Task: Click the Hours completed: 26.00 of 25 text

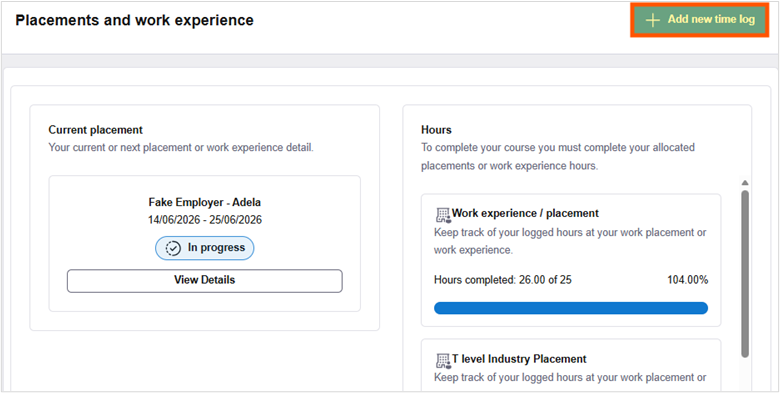Action: tap(502, 280)
